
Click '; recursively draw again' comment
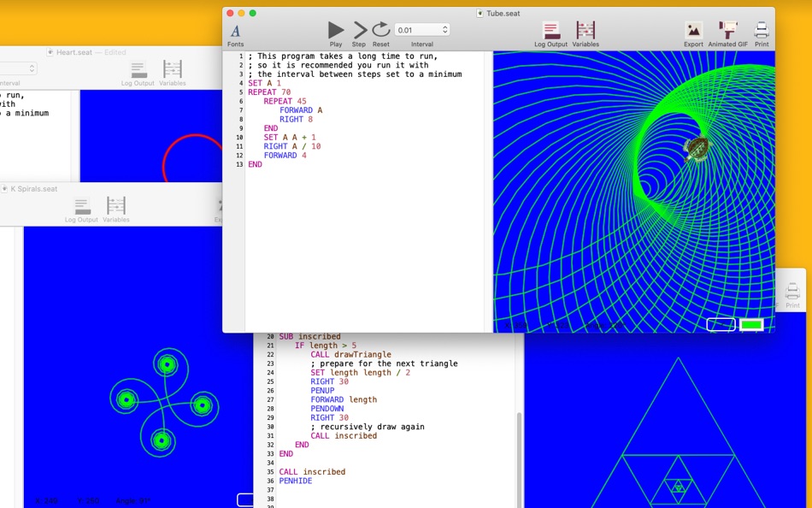click(x=368, y=427)
